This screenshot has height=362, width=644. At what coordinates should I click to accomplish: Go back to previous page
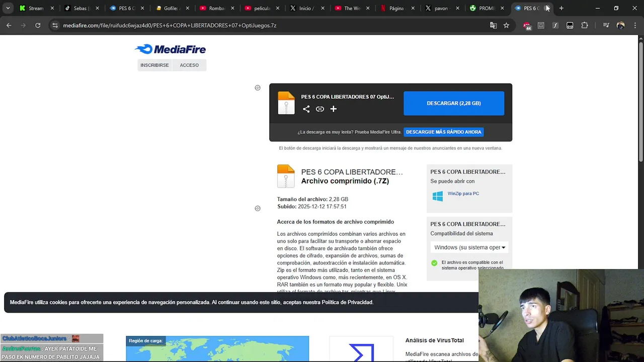[x=9, y=25]
